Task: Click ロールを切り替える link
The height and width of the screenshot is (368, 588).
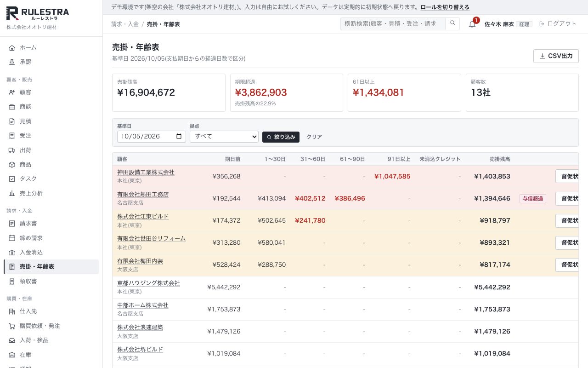Action: tap(445, 7)
